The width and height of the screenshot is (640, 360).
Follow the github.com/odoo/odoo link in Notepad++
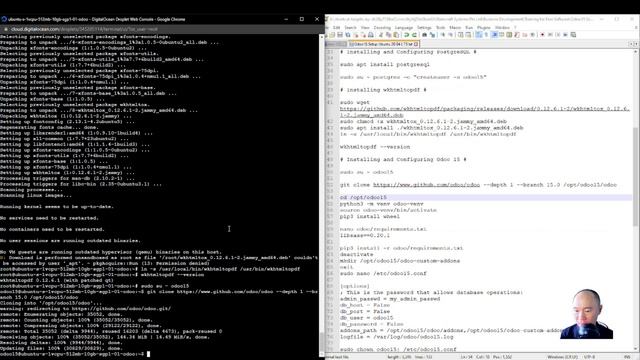pyautogui.click(x=426, y=185)
